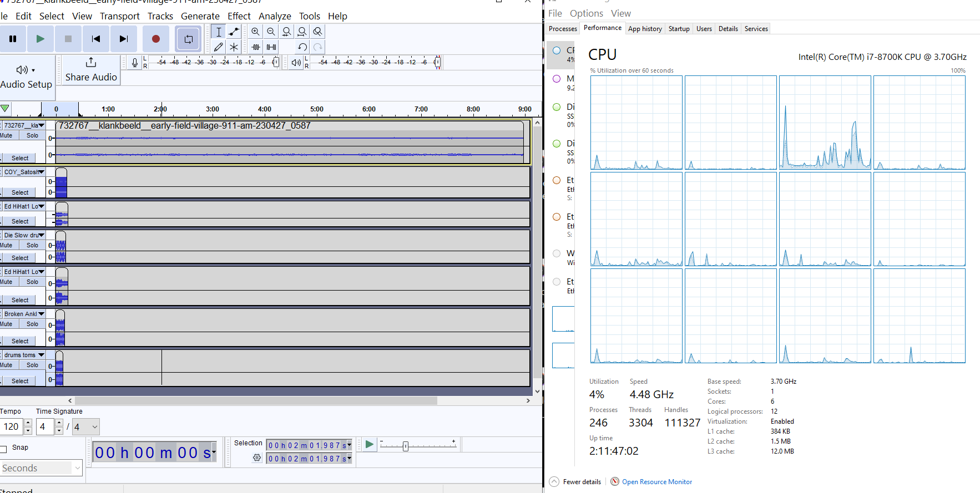Open the 732767__kla track name dropdown

(x=24, y=125)
